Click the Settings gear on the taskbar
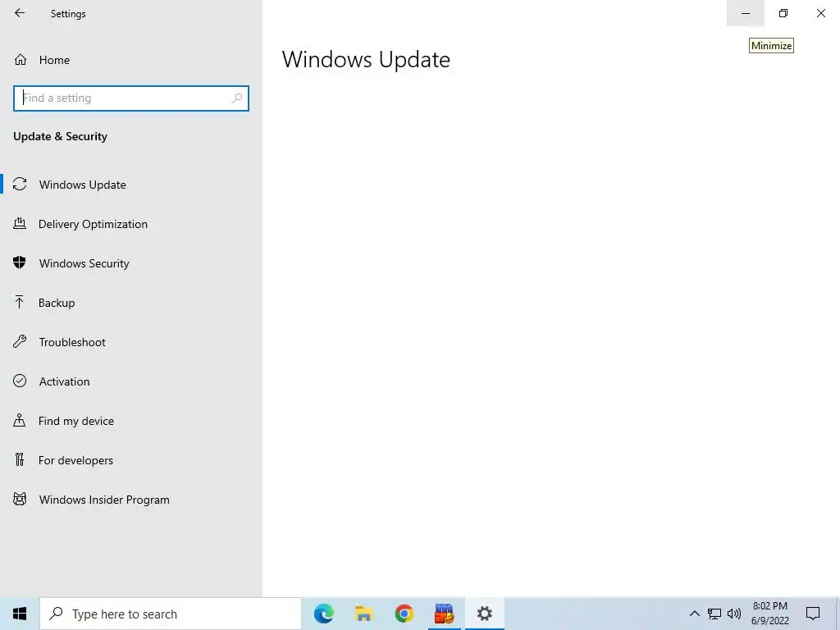 tap(484, 614)
